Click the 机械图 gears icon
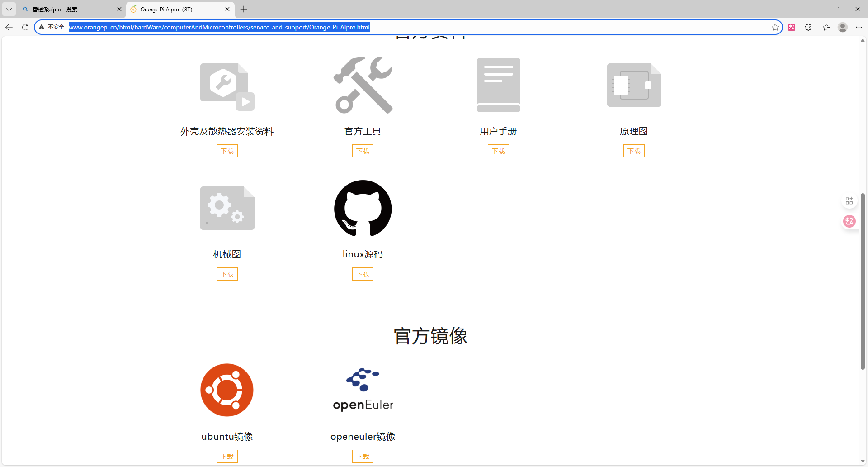Viewport: 868px width, 467px height. click(x=227, y=208)
